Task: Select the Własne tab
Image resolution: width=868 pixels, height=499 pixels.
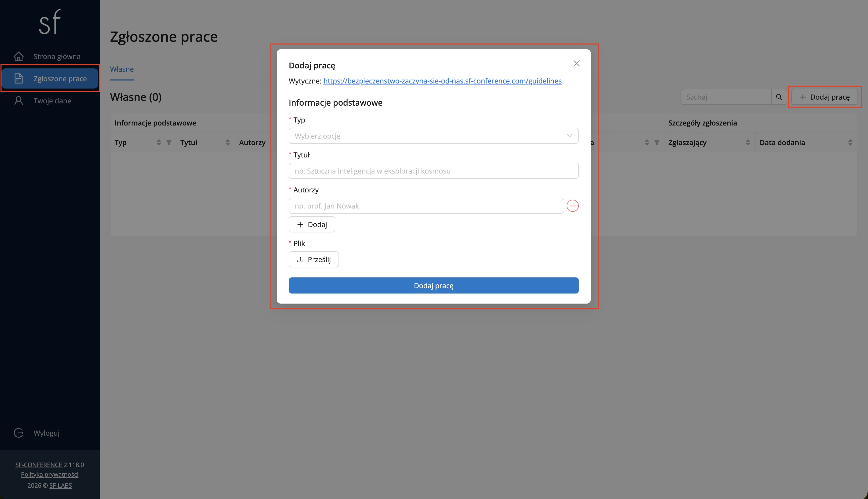Action: pos(122,69)
